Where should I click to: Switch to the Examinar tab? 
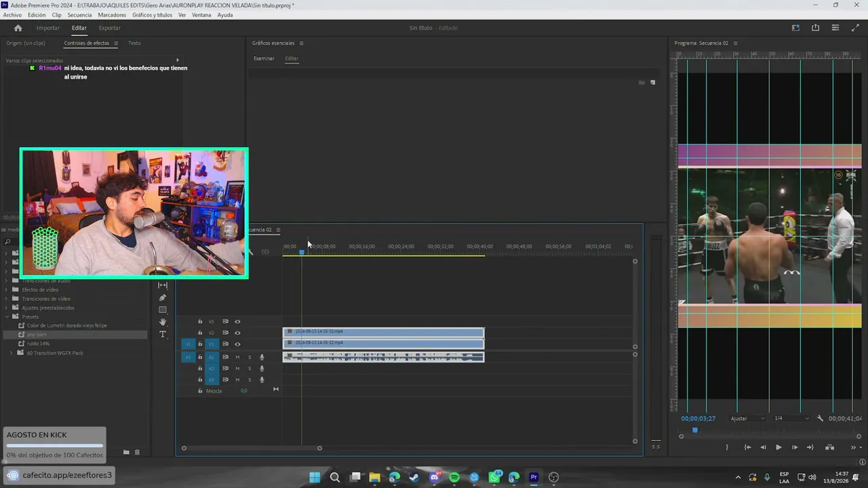264,59
